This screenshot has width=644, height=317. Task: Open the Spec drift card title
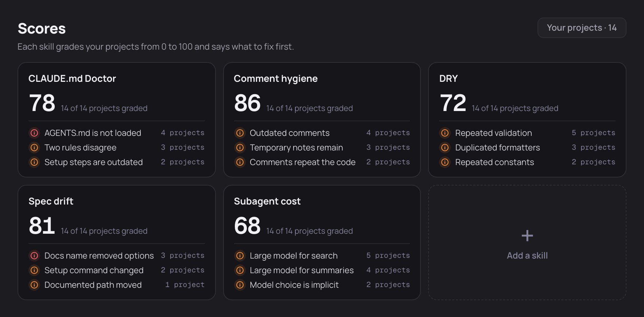click(x=51, y=201)
